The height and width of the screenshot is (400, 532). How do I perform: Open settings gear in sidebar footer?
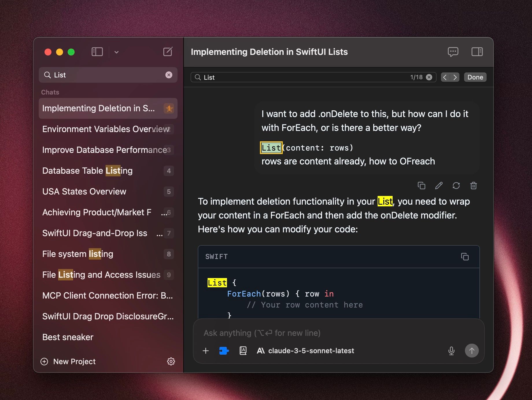(x=171, y=362)
